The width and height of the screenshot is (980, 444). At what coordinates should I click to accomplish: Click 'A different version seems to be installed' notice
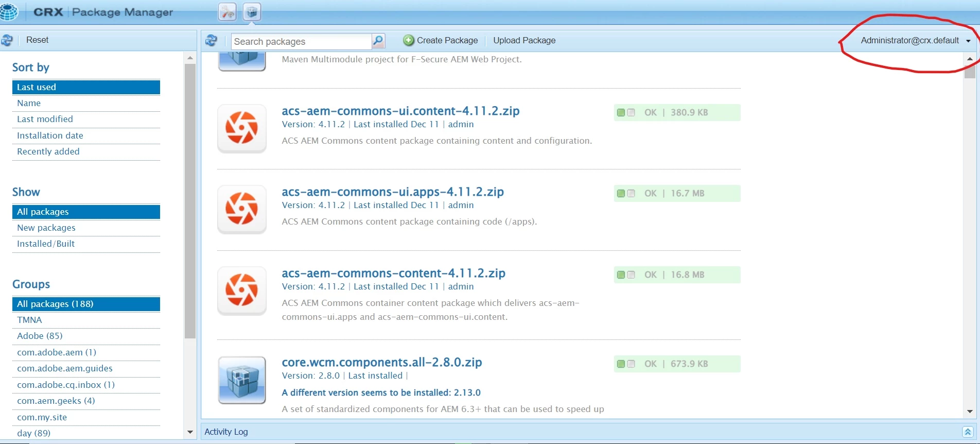click(381, 392)
